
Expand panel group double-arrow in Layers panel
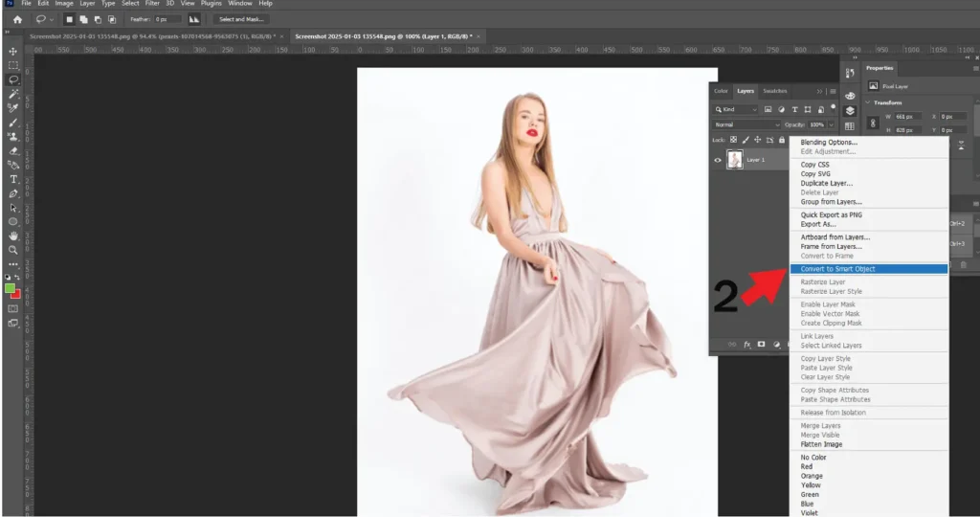tap(819, 91)
